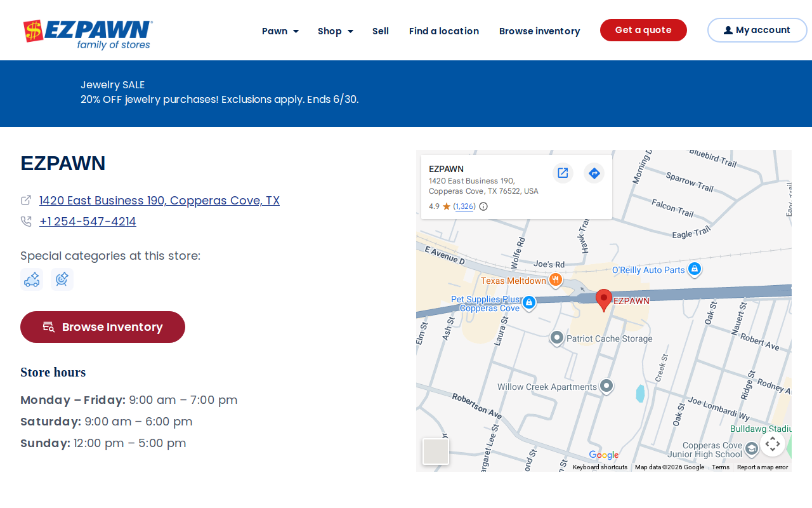Click the red EZPAWN map pin

click(x=604, y=300)
